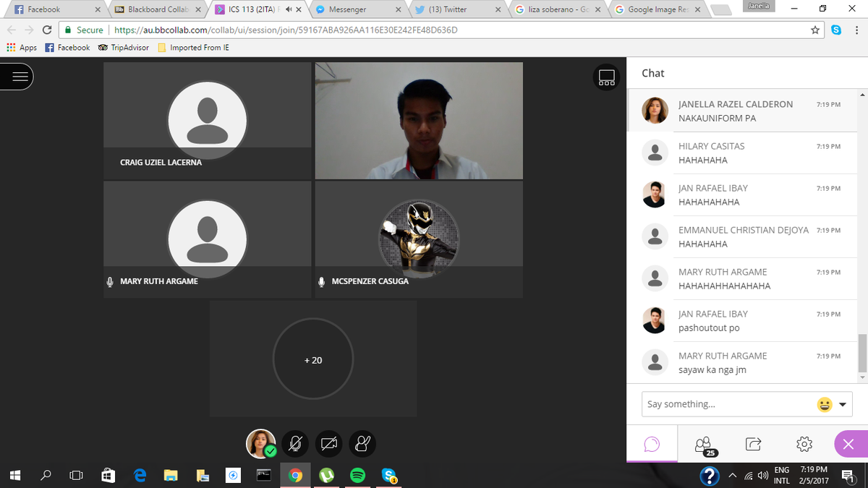This screenshot has width=868, height=488.
Task: Show hidden system tray icons chevron
Action: point(732,476)
